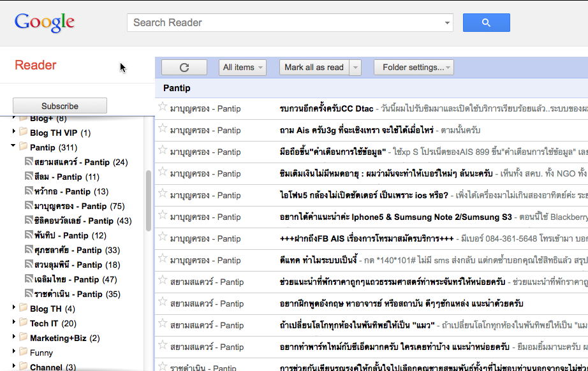Click the Blog TH VIP folder icon
This screenshot has height=371, width=588.
click(x=23, y=131)
